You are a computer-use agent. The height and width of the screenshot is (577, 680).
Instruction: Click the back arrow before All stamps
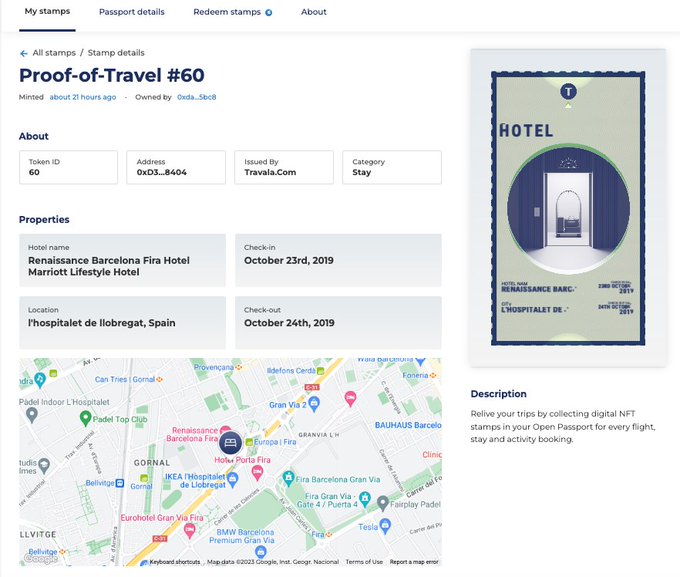[24, 53]
